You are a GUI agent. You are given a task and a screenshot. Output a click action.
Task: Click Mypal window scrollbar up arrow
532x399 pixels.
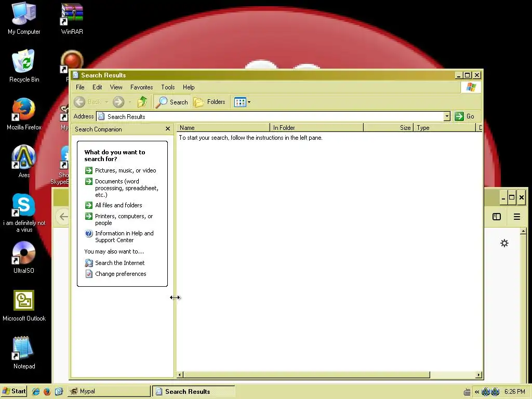coord(523,231)
